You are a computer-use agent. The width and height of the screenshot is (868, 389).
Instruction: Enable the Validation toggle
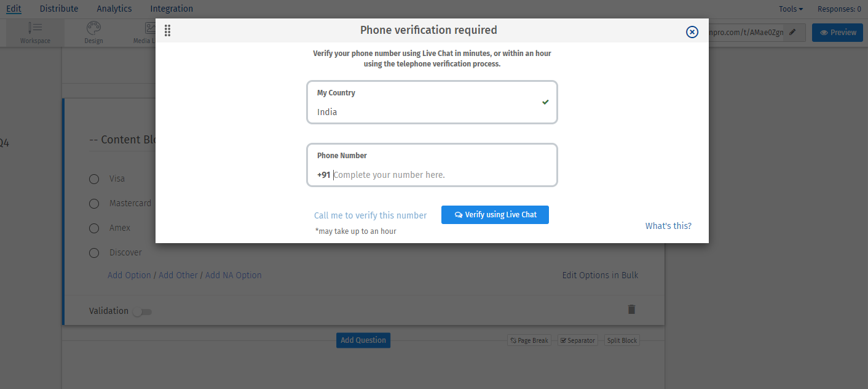point(142,311)
